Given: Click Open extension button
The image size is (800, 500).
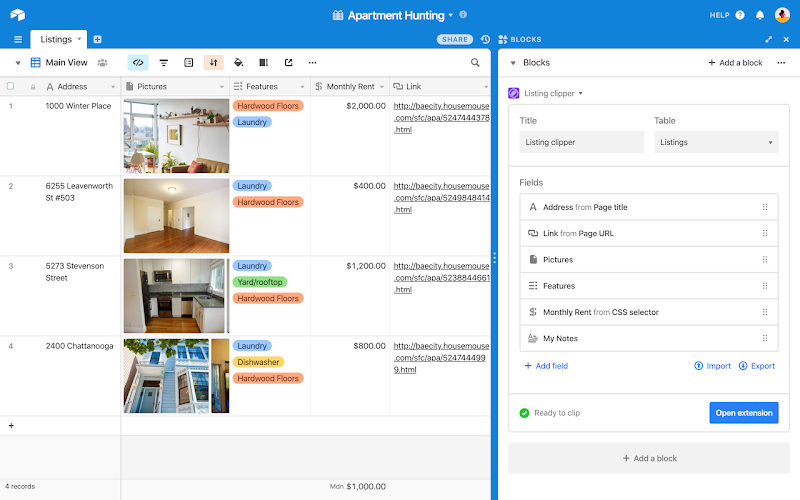Looking at the screenshot, I should click(x=744, y=413).
